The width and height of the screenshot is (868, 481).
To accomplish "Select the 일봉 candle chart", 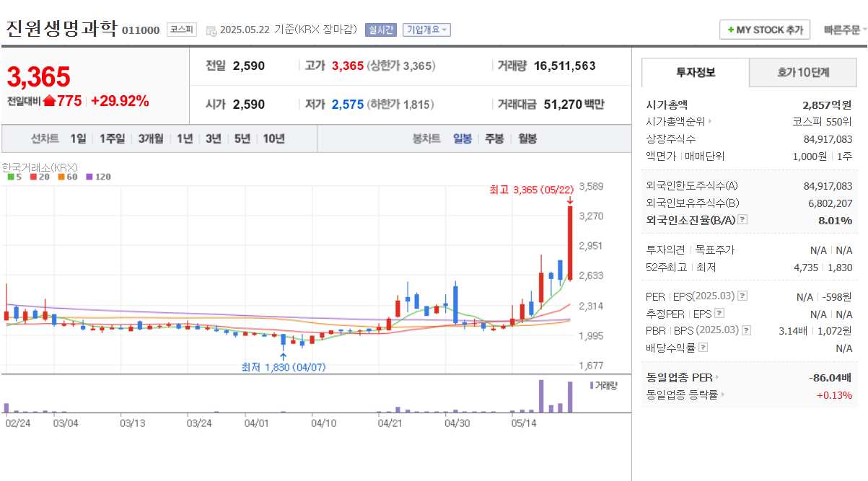I will coord(463,138).
